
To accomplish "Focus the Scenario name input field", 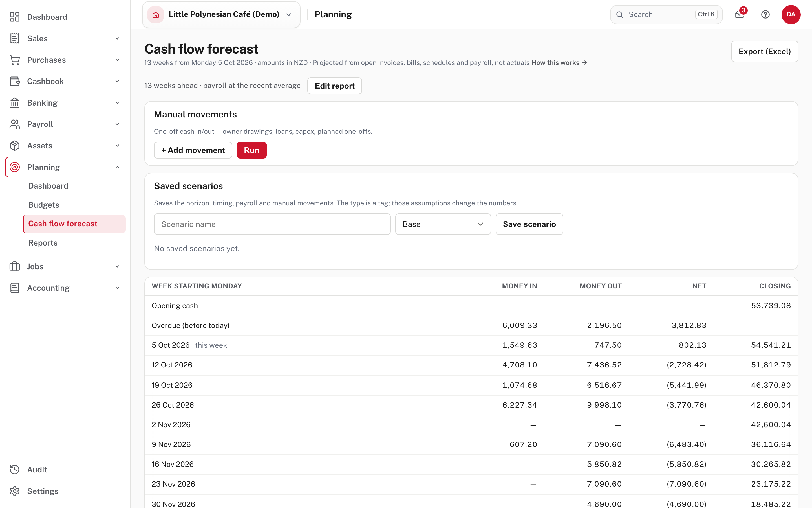I will click(272, 224).
